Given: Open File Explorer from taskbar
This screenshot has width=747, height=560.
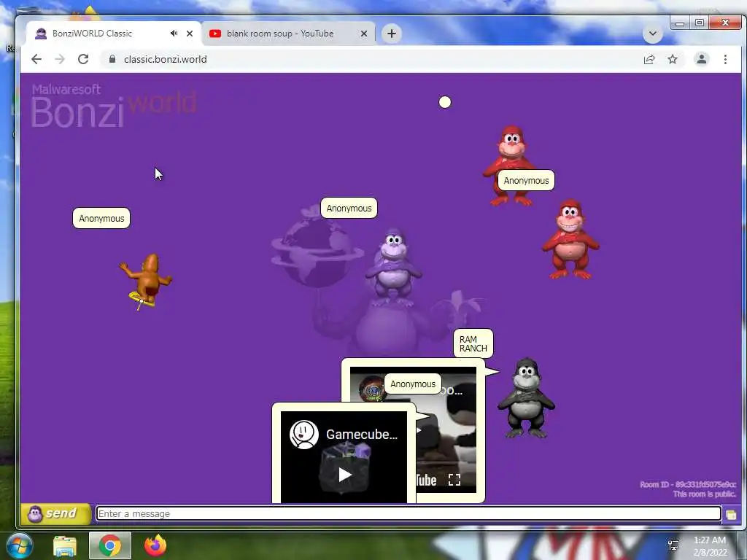Looking at the screenshot, I should [65, 546].
